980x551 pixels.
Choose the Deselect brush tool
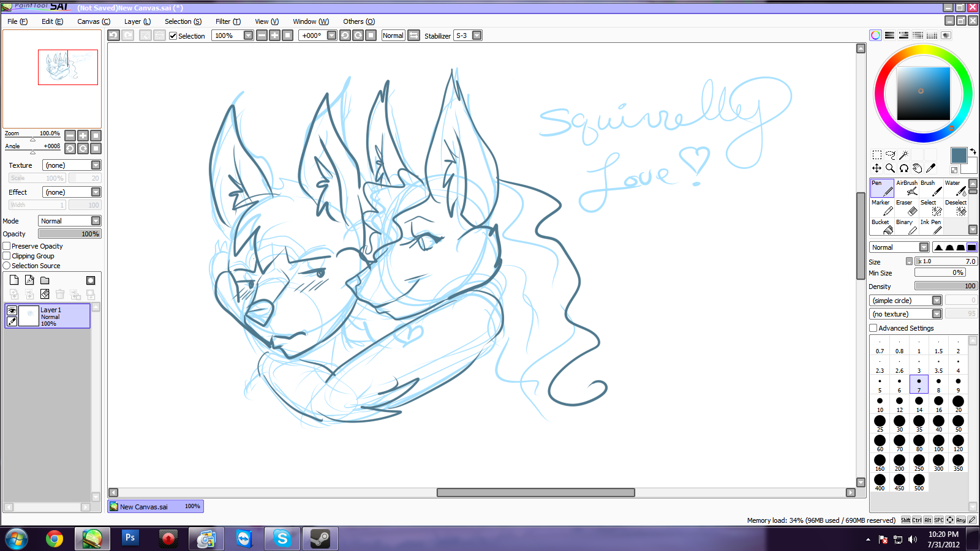[956, 208]
